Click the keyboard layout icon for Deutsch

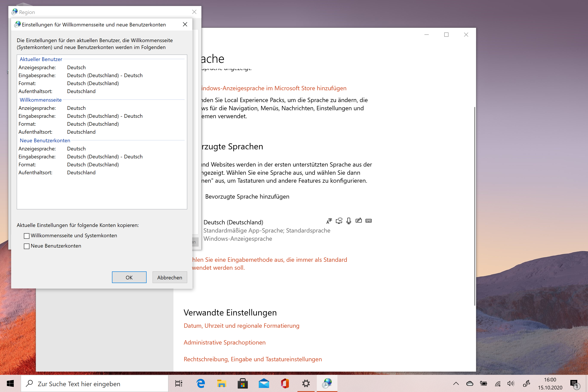tap(369, 220)
